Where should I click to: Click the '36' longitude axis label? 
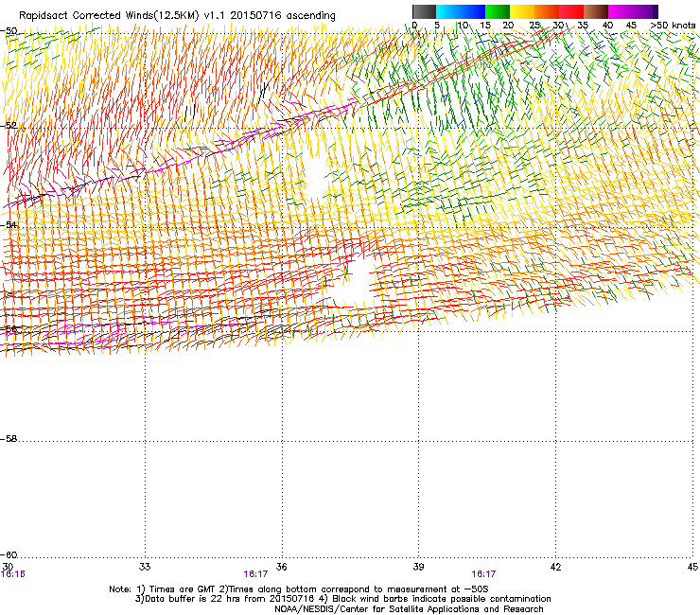click(281, 567)
